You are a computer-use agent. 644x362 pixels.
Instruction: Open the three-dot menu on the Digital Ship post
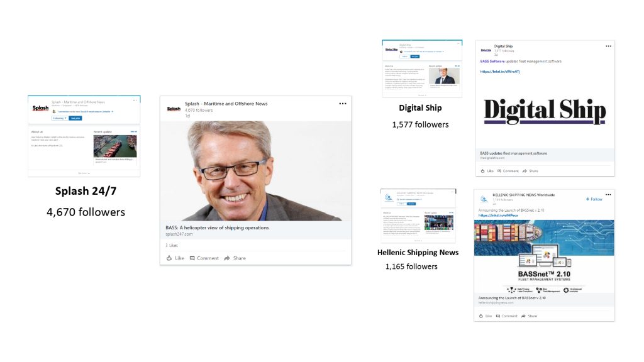[x=608, y=46]
